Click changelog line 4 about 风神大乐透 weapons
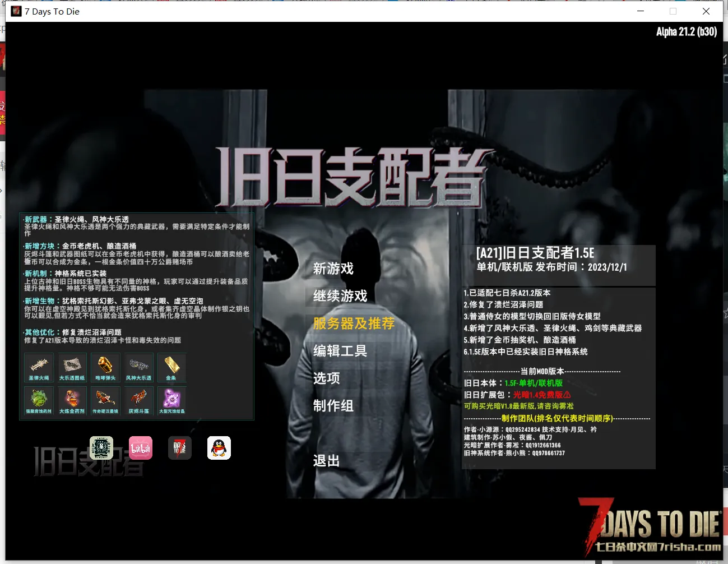This screenshot has height=564, width=728. tap(553, 328)
